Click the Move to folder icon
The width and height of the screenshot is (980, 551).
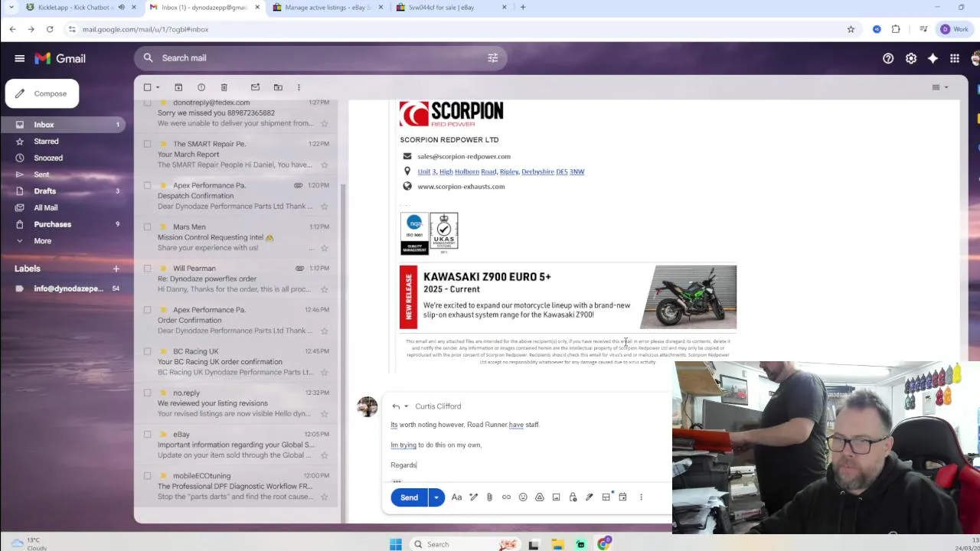pos(278,87)
